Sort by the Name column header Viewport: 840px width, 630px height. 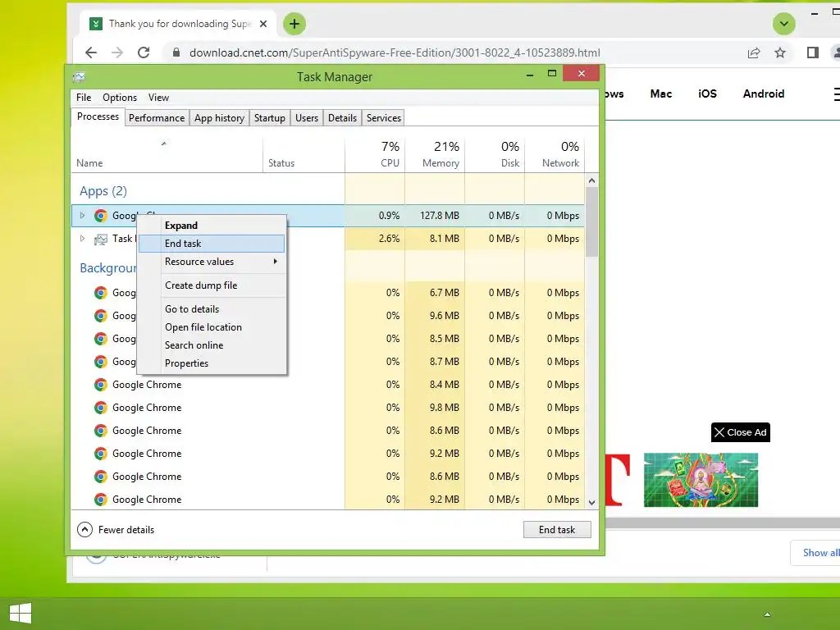tap(167, 155)
